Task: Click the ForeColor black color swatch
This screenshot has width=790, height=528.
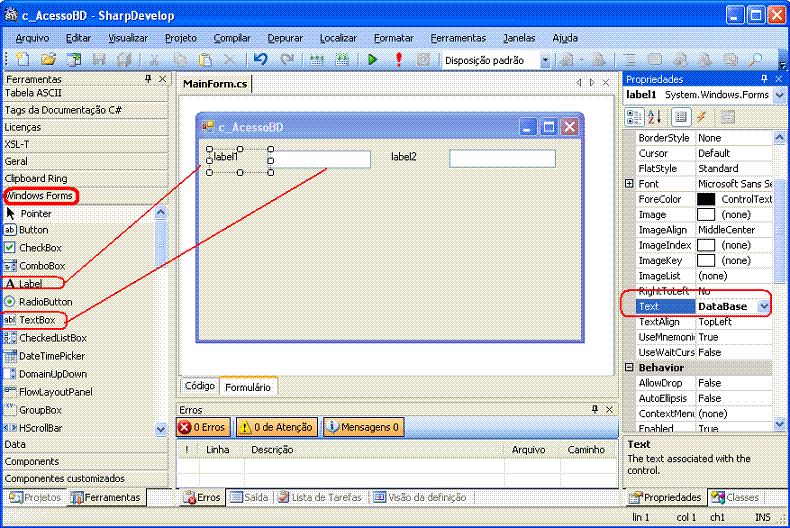Action: (x=706, y=200)
